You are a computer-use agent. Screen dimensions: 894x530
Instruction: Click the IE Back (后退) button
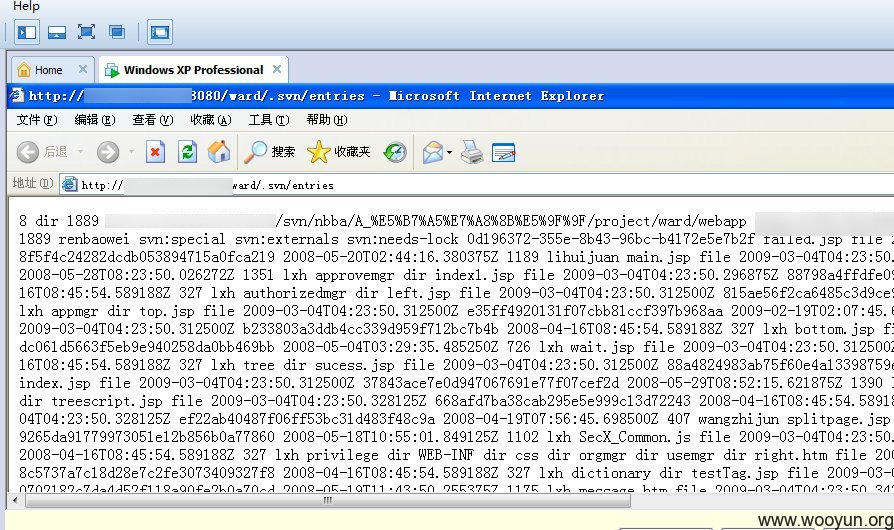(42, 152)
